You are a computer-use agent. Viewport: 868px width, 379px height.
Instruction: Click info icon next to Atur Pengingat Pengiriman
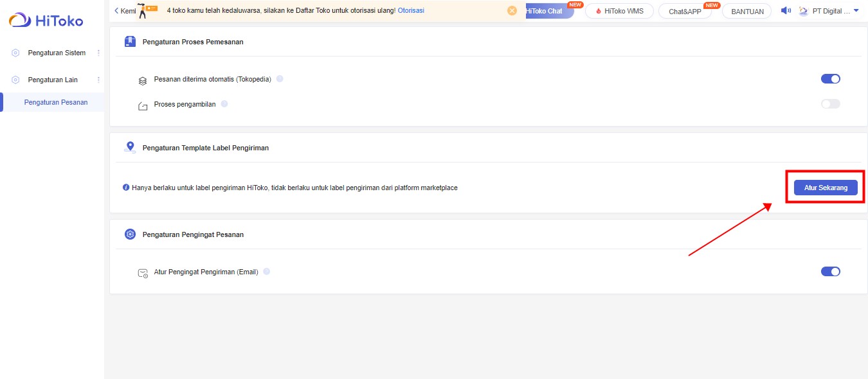pos(267,272)
